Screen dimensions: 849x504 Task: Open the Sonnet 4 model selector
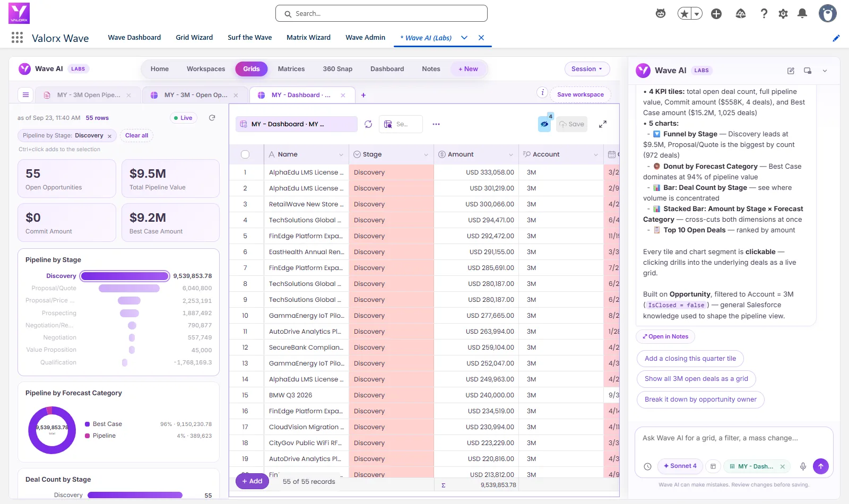(x=680, y=466)
